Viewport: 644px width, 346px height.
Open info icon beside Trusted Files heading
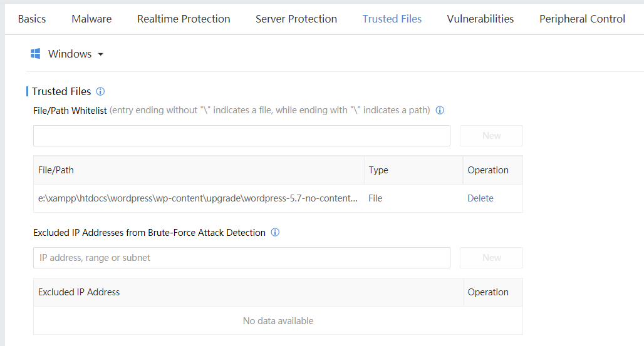tap(100, 91)
